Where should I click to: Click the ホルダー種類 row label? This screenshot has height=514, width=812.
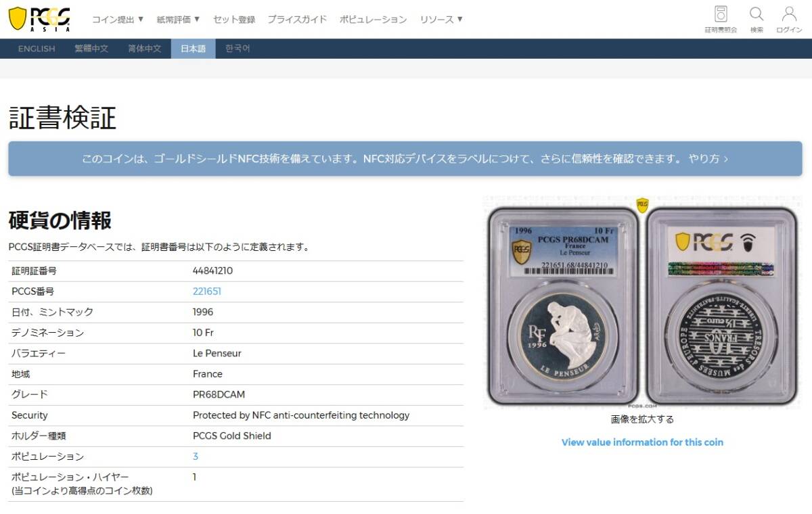(x=39, y=436)
